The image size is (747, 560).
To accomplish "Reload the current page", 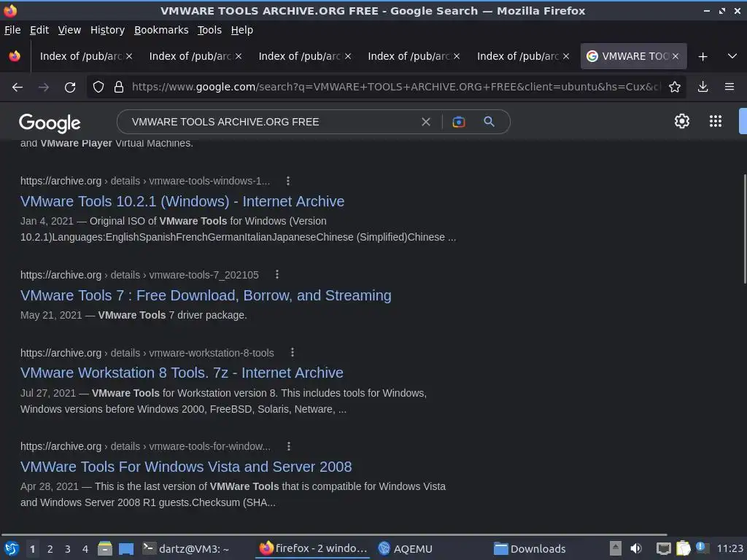I will coord(70,87).
